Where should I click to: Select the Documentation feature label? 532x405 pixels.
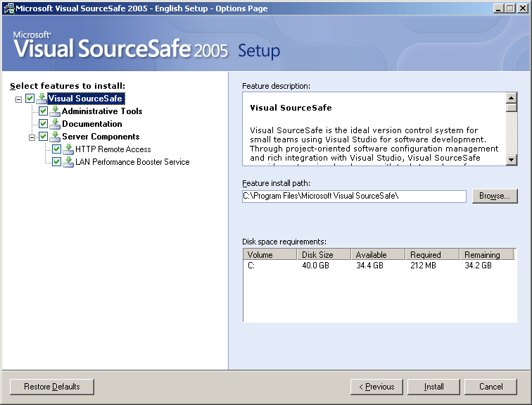click(92, 124)
